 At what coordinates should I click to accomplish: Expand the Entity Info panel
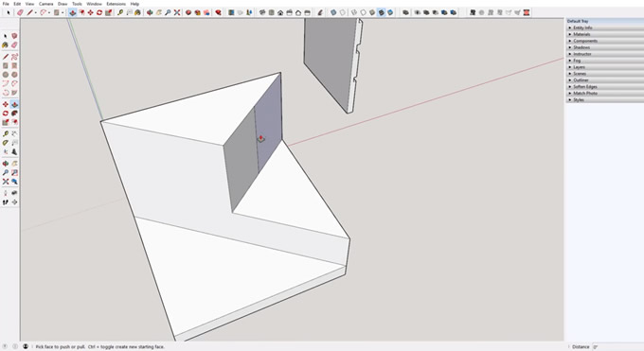(604, 27)
